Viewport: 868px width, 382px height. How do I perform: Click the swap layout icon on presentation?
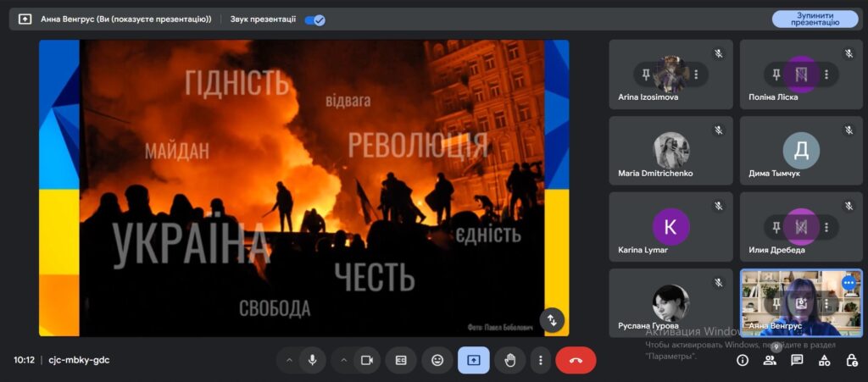[x=552, y=319]
